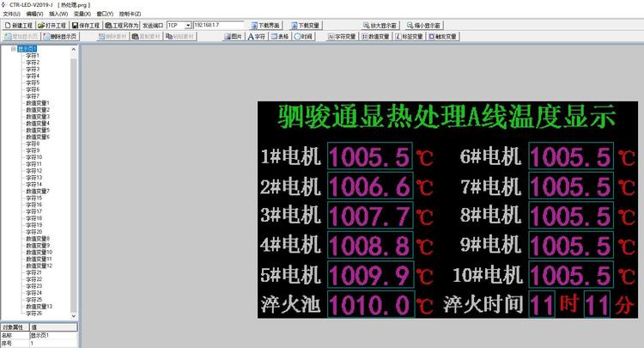Select 显示页1 in the tree
644x348 pixels.
pos(27,48)
